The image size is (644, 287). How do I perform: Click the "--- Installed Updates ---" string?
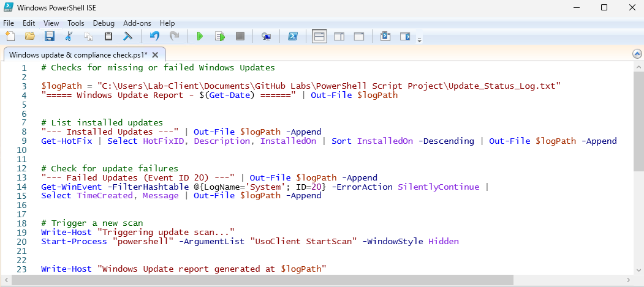pos(110,132)
